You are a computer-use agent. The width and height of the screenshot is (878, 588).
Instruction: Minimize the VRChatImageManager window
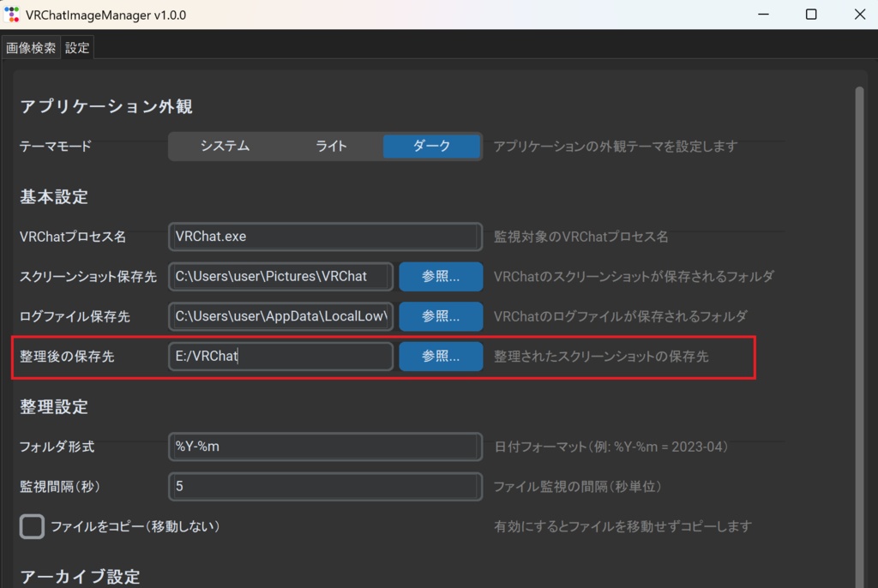click(x=763, y=14)
